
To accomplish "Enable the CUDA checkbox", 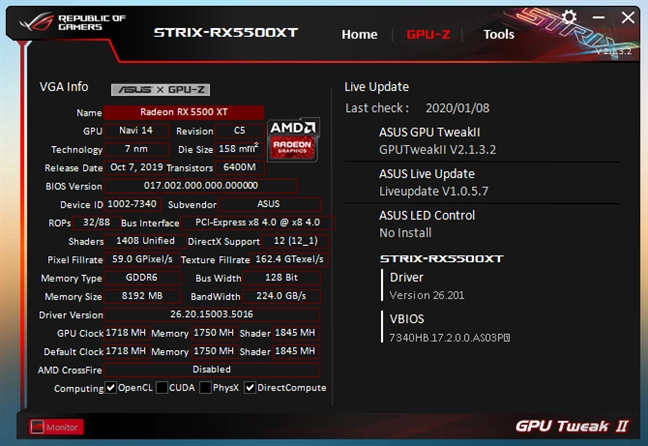I will [x=162, y=388].
